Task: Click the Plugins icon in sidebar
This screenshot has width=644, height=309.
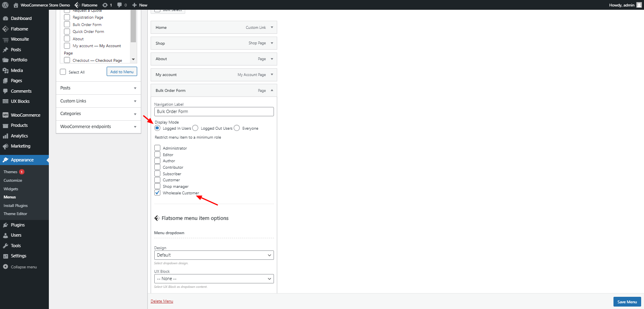Action: point(5,225)
